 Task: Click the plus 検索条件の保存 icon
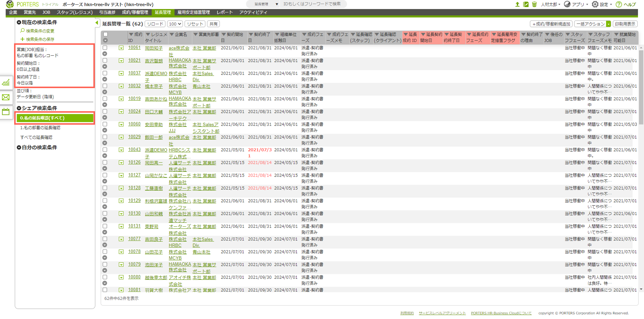(x=22, y=39)
